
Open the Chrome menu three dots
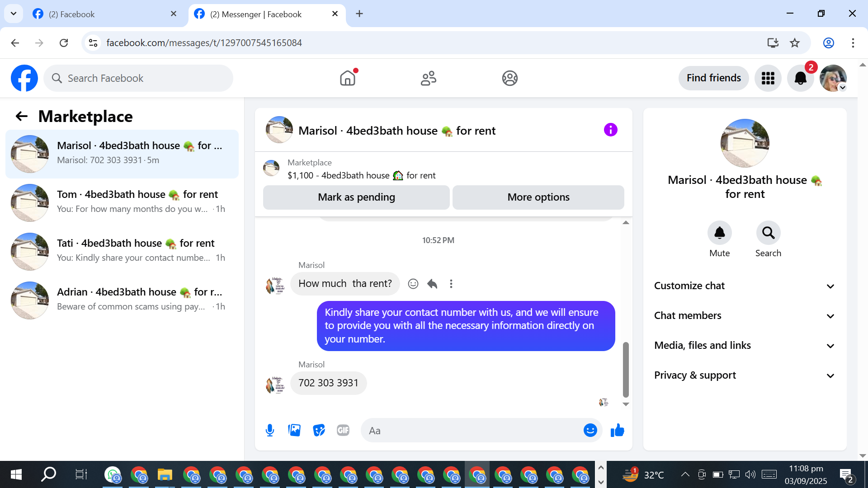tap(853, 43)
